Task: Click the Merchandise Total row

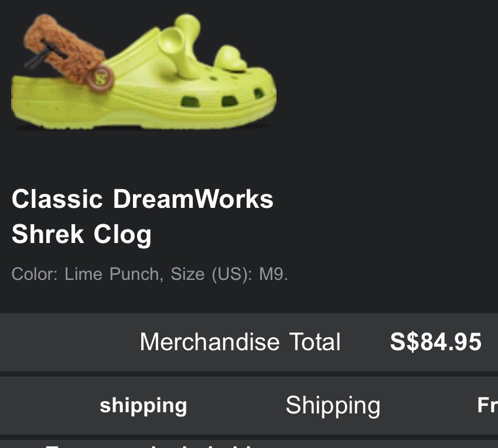Action: click(249, 342)
